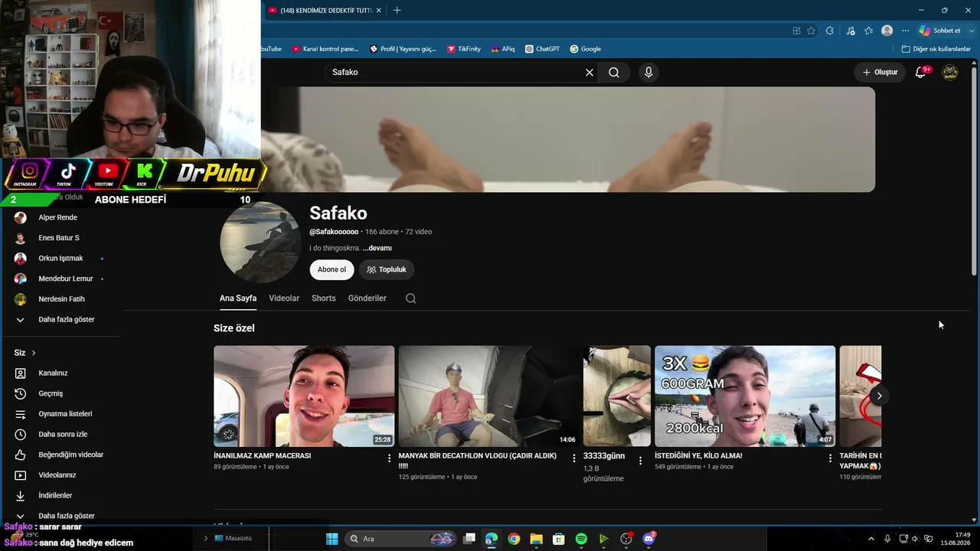Open options for İSTEDİĞİNİ YE, KİLO ALMA video
Viewport: 980px width, 551px height.
coord(830,458)
